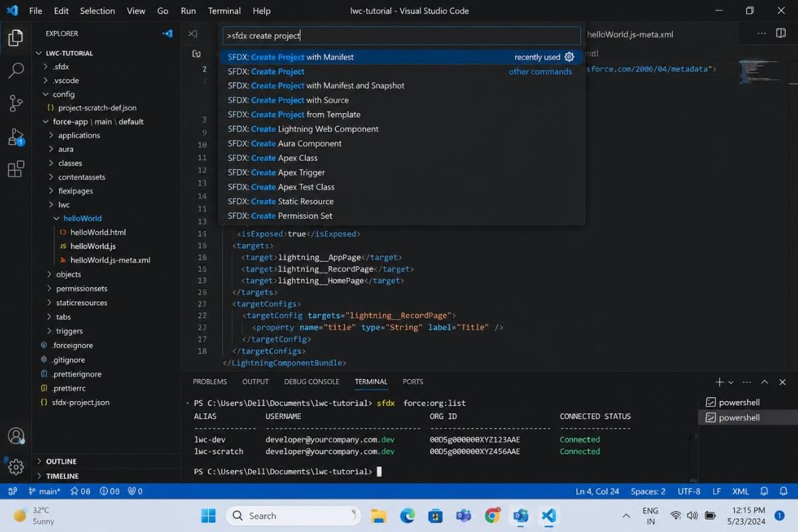Choose SFDX: Create Project from Template

(402, 114)
